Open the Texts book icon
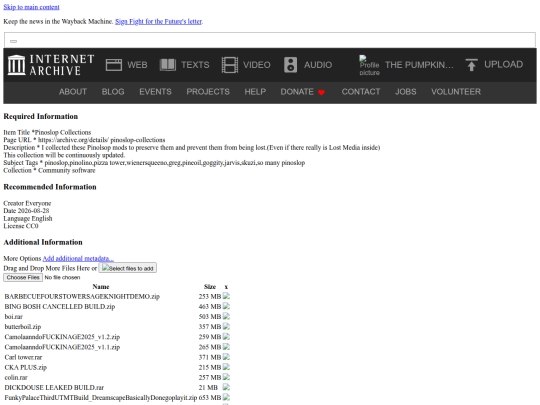This screenshot has width=540, height=405. click(168, 65)
